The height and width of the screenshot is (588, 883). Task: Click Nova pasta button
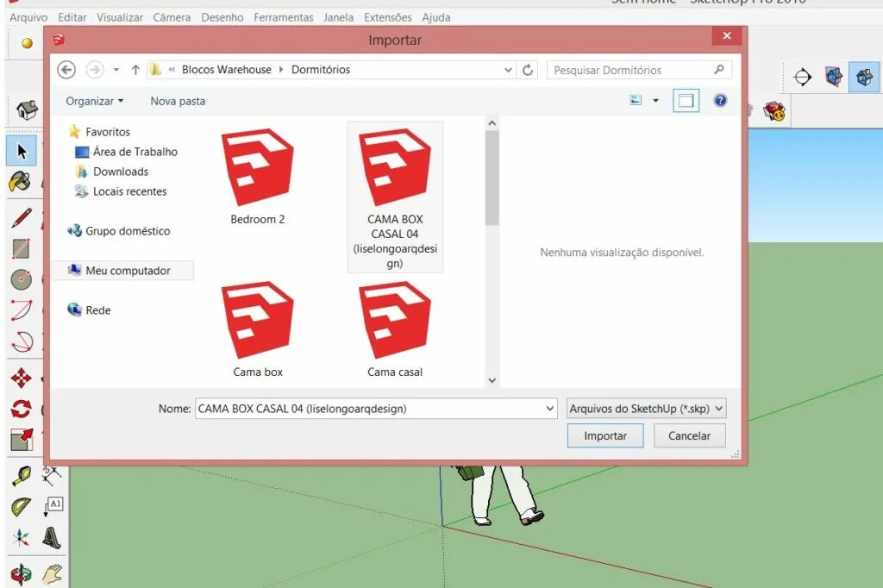coord(178,102)
